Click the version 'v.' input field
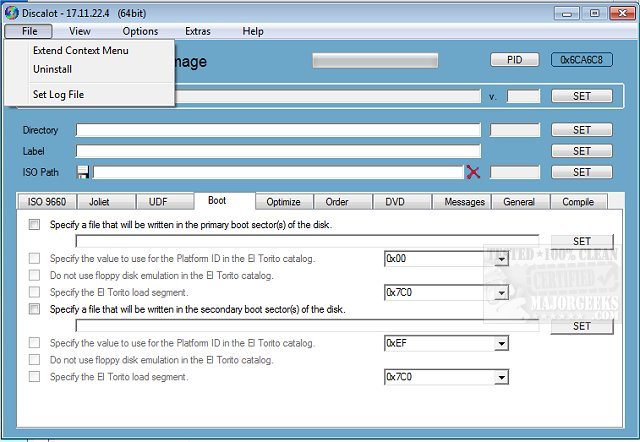 [523, 96]
